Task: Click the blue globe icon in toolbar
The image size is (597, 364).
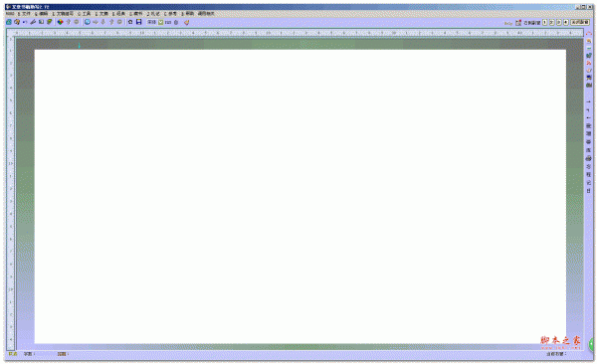Action: tap(88, 22)
